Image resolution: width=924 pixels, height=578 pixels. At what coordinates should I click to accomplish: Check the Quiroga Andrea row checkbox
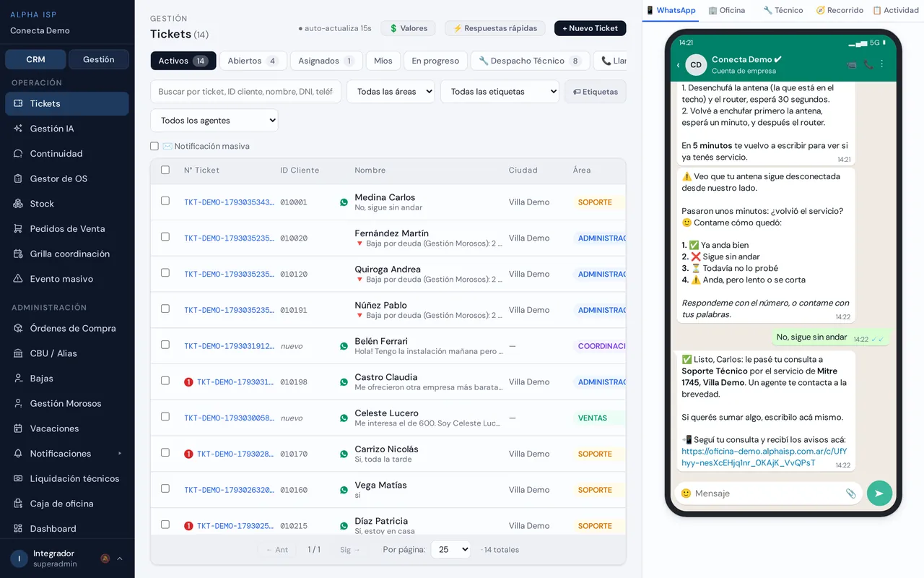click(x=165, y=273)
